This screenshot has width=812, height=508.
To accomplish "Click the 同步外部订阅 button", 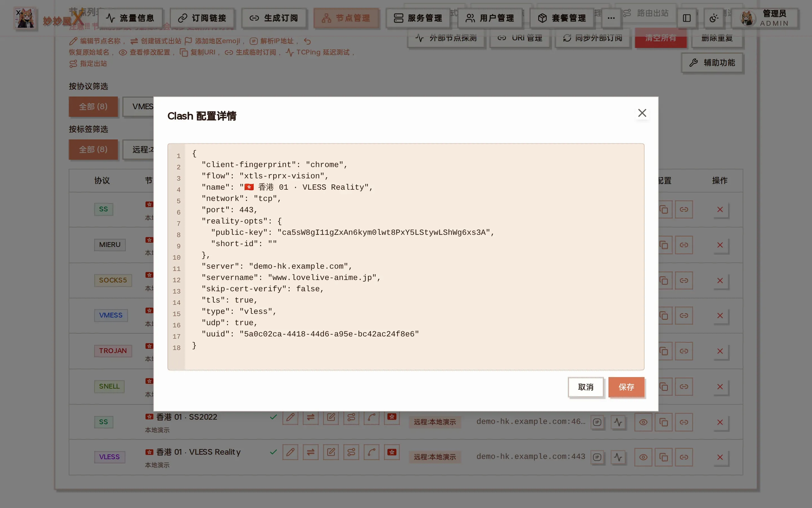I will 593,38.
